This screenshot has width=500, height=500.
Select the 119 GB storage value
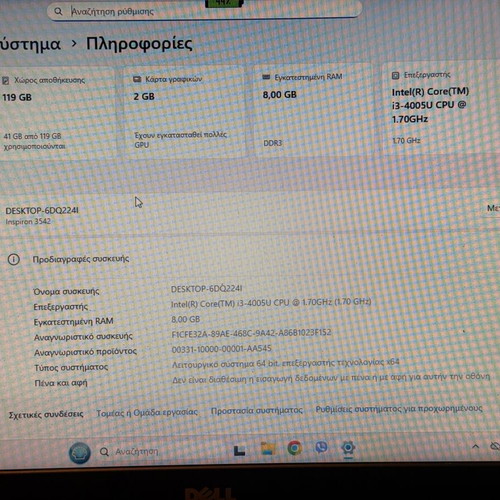17,97
